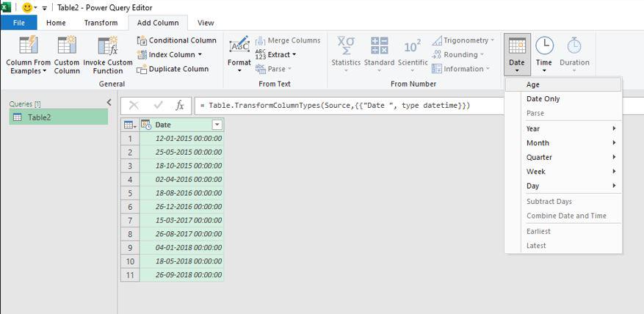The width and height of the screenshot is (644, 314).
Task: Open the Extract dropdown
Action: 275,54
